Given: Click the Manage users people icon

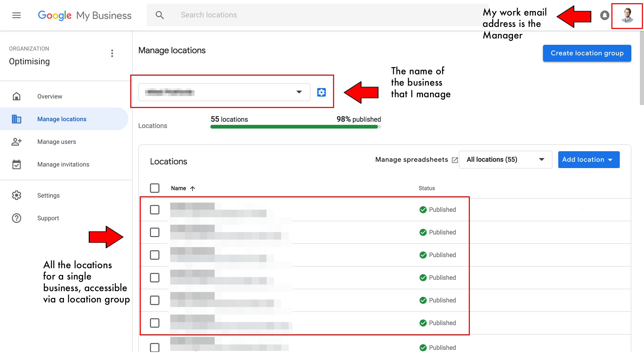Looking at the screenshot, I should [16, 141].
